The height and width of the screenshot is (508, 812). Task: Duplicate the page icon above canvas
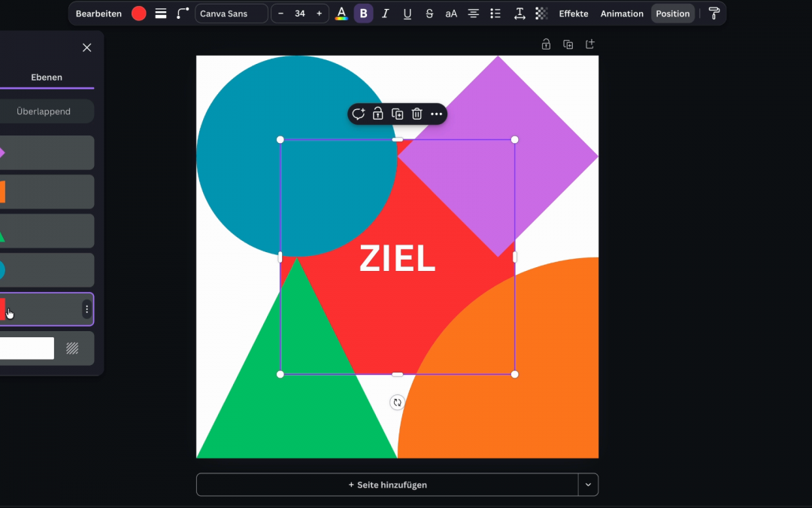coord(568,44)
